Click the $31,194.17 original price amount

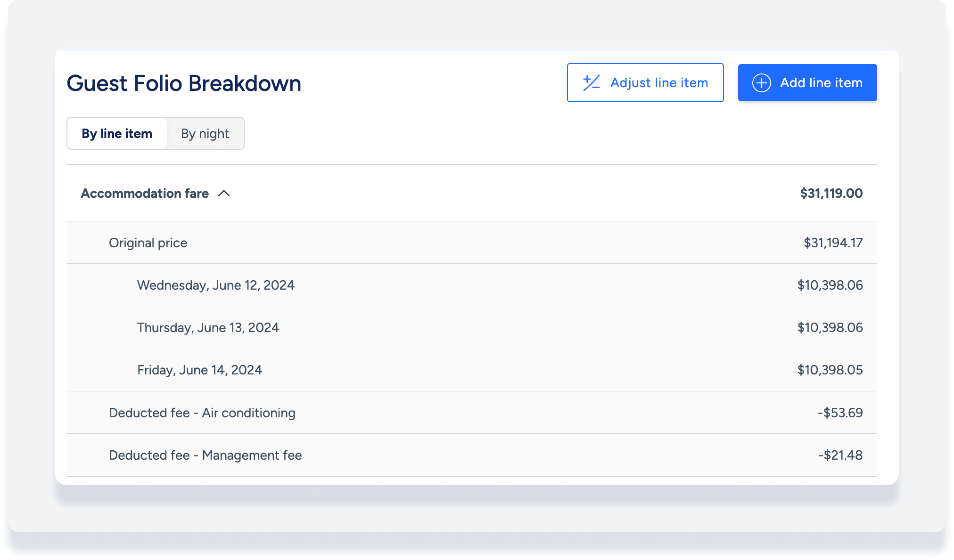point(833,243)
